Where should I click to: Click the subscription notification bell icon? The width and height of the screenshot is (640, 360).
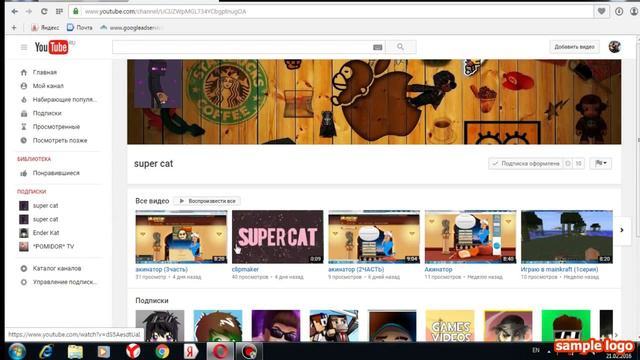(x=567, y=164)
